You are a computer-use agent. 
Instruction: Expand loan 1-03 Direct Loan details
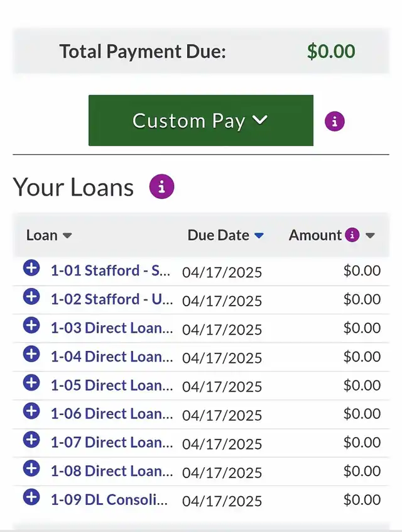coord(31,326)
